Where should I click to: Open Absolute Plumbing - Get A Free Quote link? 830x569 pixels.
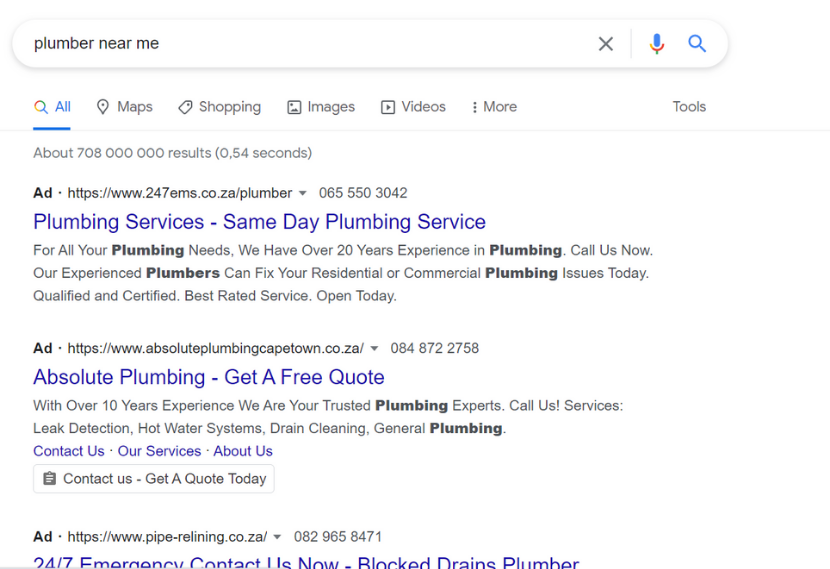tap(209, 377)
